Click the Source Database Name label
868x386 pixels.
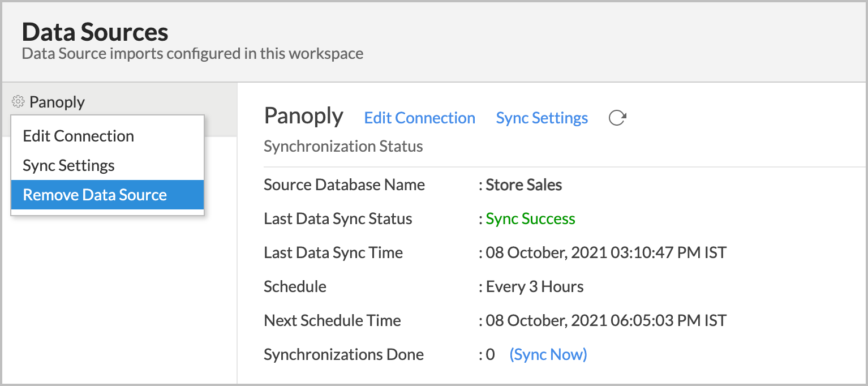point(345,185)
